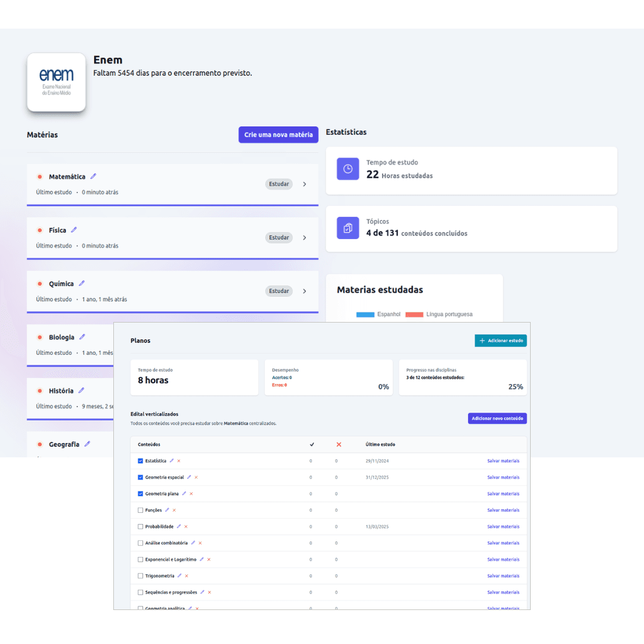Click the red X column header icon
Screen dimensions: 644x644
coord(339,444)
